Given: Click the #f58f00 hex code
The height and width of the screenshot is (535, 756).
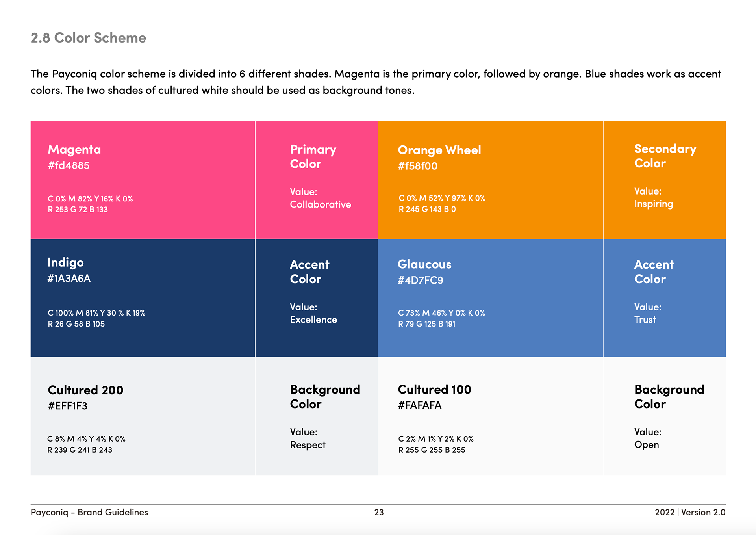Looking at the screenshot, I should [x=417, y=166].
